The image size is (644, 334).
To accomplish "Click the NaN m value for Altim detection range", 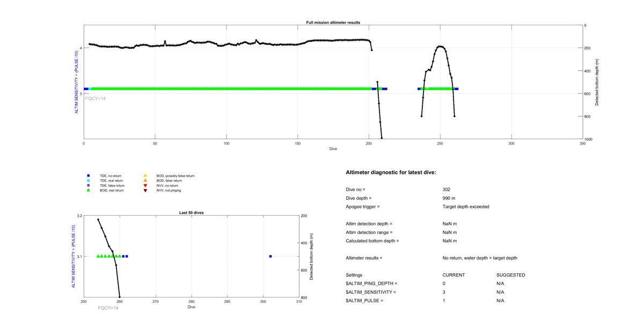I will point(450,233).
